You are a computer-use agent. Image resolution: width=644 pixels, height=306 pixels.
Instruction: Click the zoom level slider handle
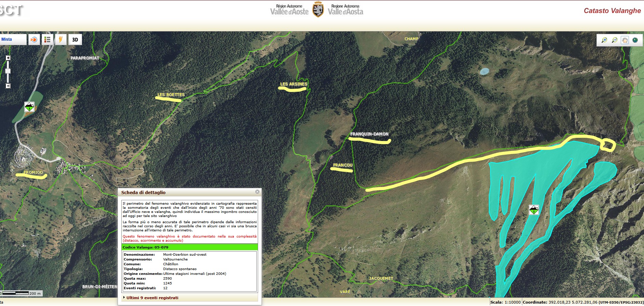point(8,71)
